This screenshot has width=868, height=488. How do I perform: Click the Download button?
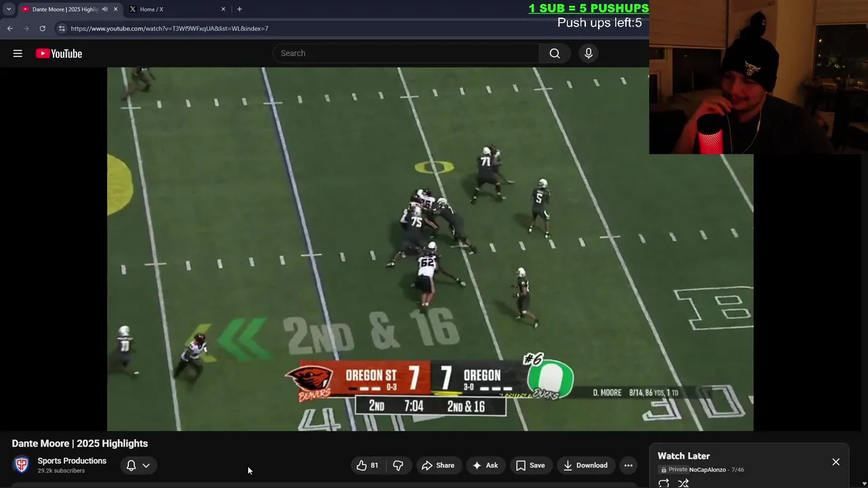(585, 465)
